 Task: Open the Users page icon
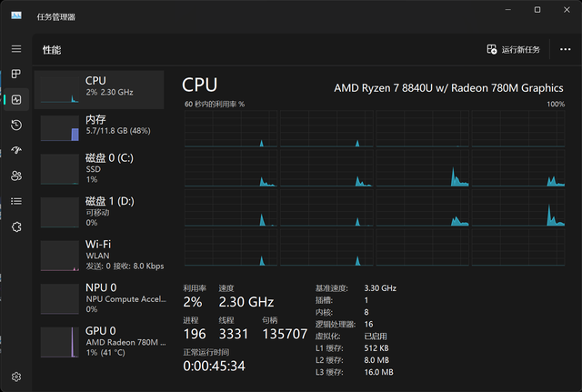(16, 176)
